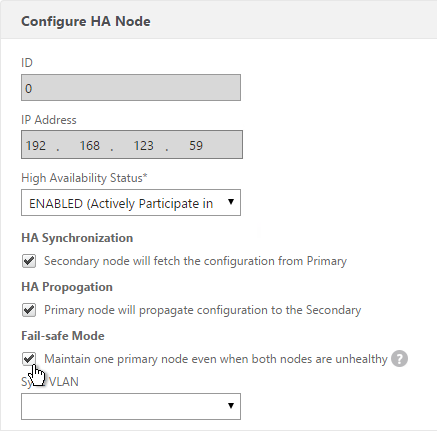Open the Fail-safe Mode help question icon
Image resolution: width=437 pixels, height=431 pixels.
click(x=399, y=359)
